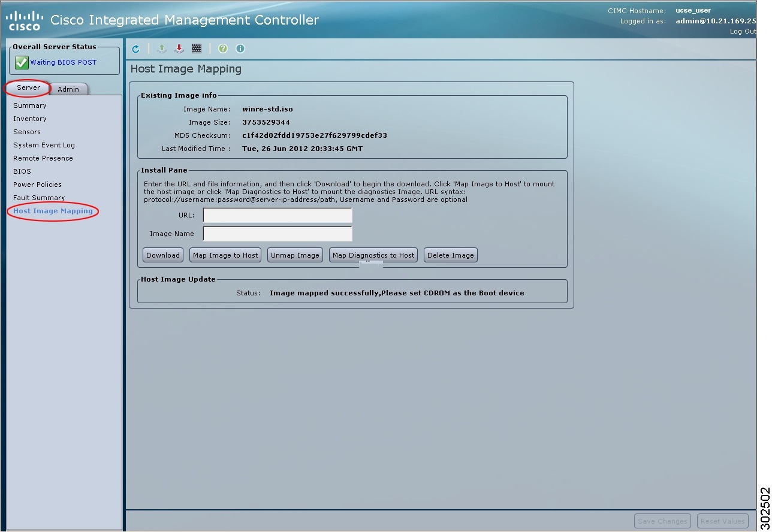Viewport: 772px width, 532px height.
Task: Click the Cisco logo in the header
Action: pyautogui.click(x=25, y=20)
